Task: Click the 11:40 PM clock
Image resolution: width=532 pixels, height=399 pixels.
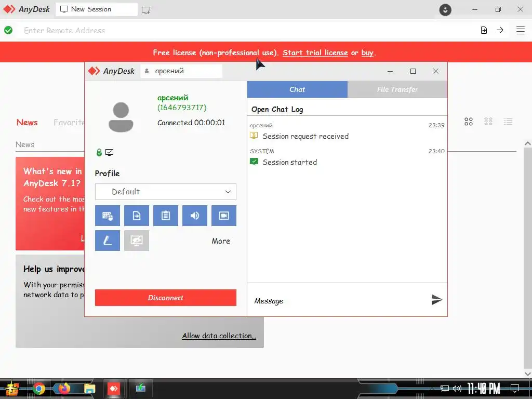Action: [484, 389]
